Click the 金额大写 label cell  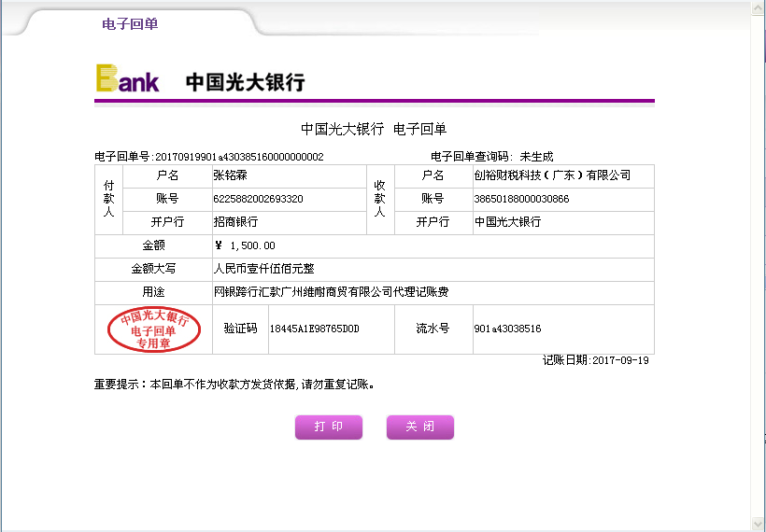tap(153, 269)
